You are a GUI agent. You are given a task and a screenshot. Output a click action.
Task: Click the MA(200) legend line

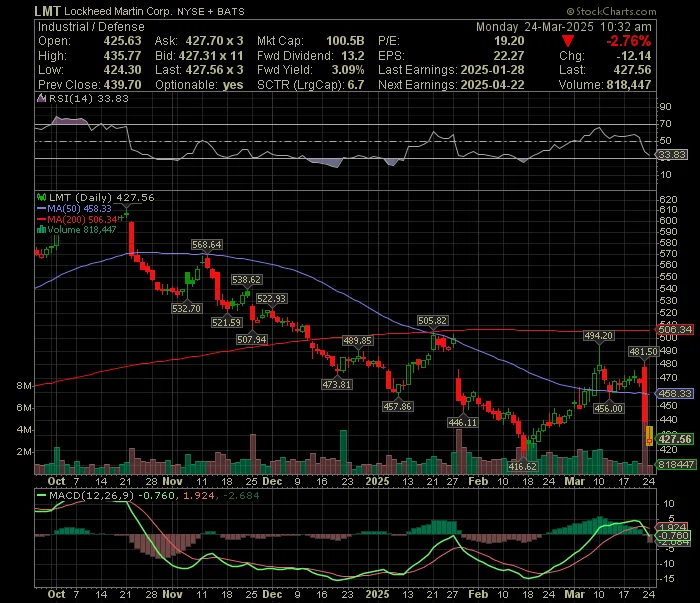coord(42,219)
